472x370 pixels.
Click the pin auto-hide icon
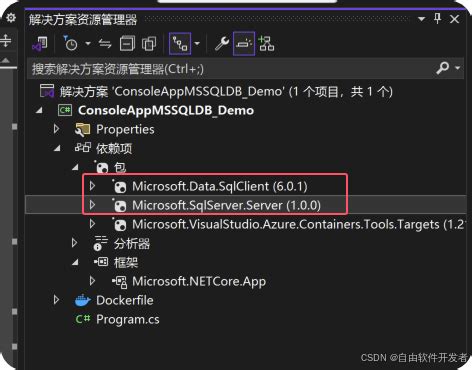click(x=438, y=19)
